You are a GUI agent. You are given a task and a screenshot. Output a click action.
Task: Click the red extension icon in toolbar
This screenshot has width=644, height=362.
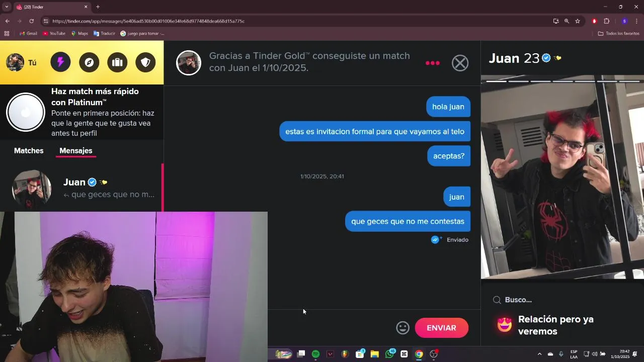coord(594,21)
